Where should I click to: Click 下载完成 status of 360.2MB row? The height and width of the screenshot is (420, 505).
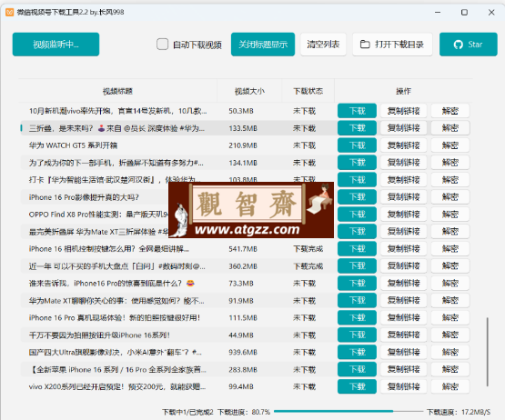pos(308,266)
